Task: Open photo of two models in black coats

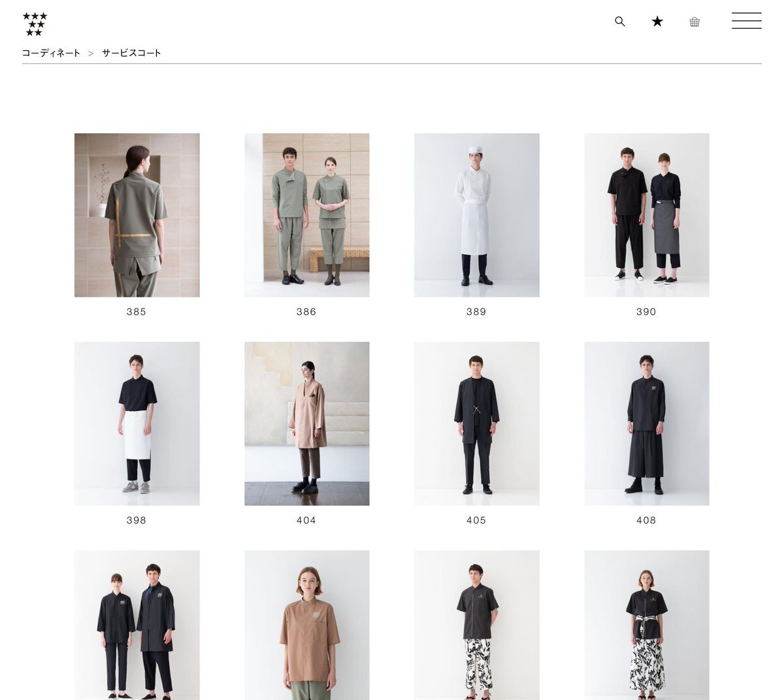Action: (x=137, y=625)
